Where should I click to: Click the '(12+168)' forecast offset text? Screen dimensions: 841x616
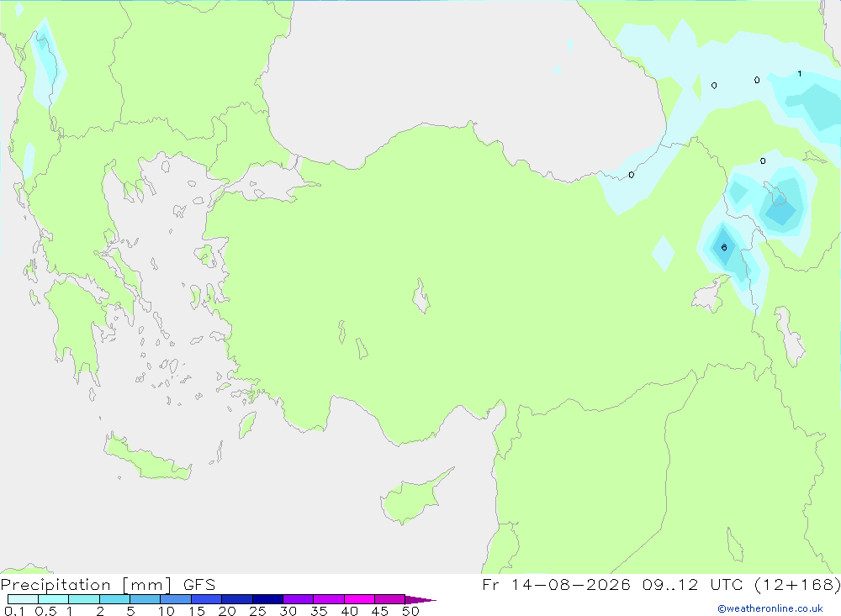(797, 584)
